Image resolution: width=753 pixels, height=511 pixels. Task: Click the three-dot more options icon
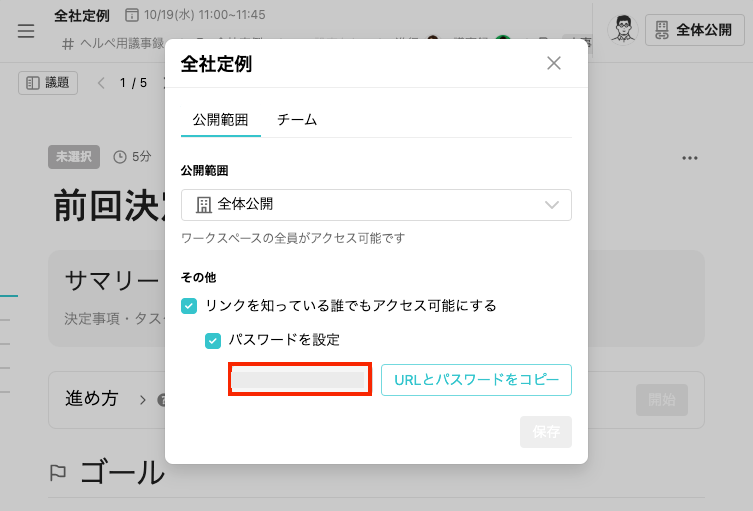point(690,158)
